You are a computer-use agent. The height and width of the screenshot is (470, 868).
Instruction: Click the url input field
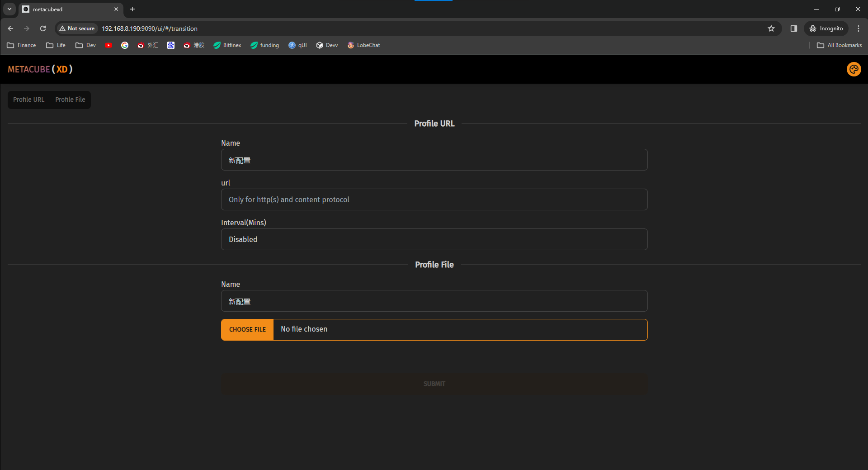click(434, 199)
